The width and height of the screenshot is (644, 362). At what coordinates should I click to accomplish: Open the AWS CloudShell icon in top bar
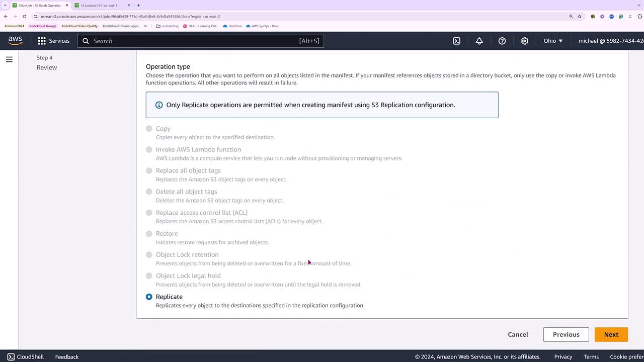tap(456, 41)
